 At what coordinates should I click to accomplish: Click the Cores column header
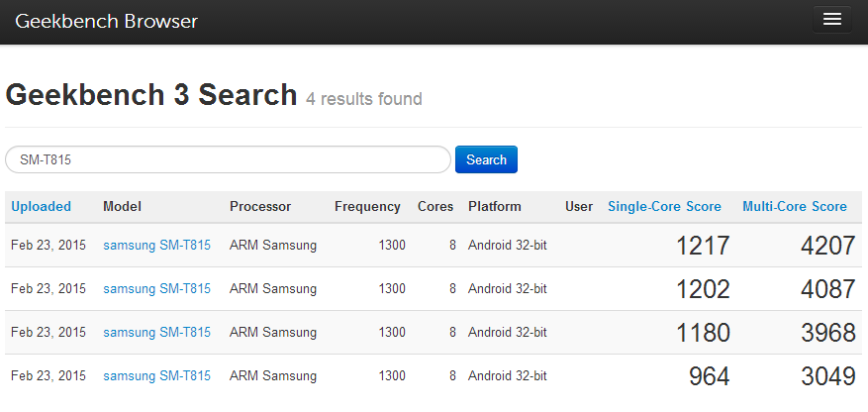435,207
